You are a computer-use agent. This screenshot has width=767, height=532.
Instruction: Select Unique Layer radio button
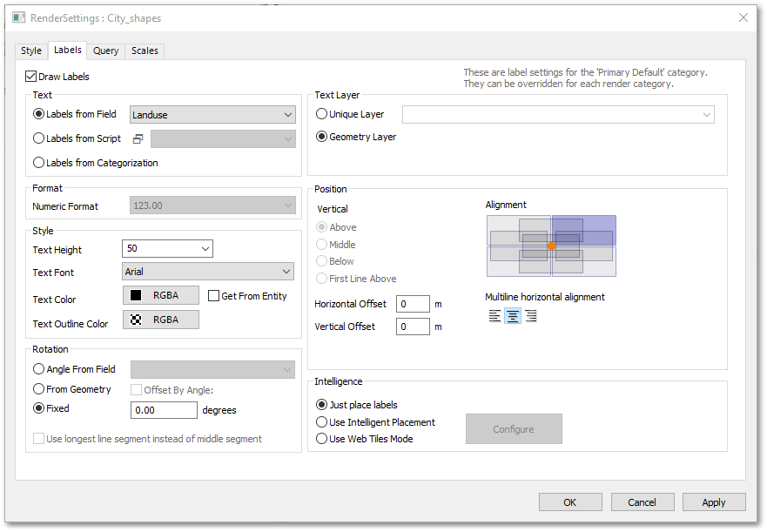(321, 114)
